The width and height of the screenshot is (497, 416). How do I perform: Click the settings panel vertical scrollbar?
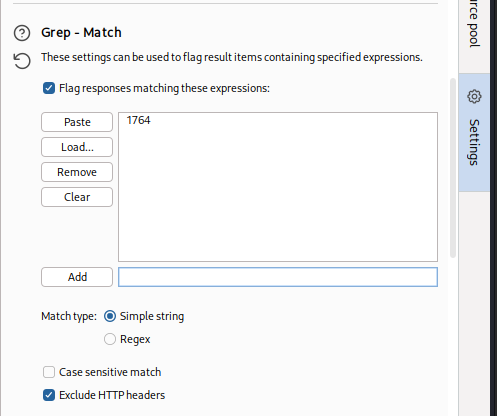coord(453,168)
